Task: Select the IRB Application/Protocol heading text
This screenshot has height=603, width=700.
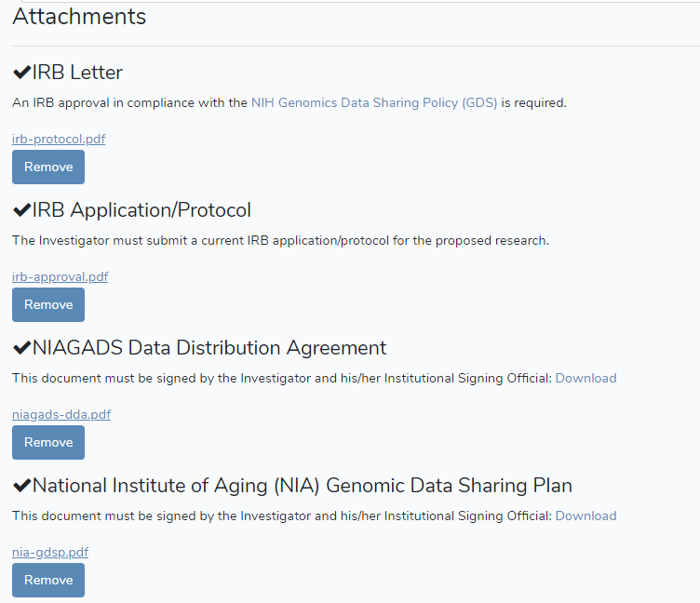Action: click(x=141, y=210)
